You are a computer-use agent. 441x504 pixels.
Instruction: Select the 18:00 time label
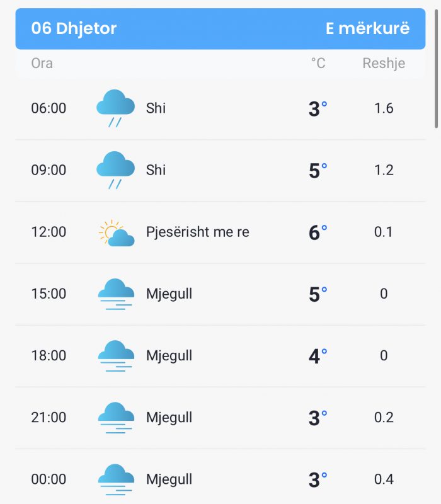click(x=49, y=355)
